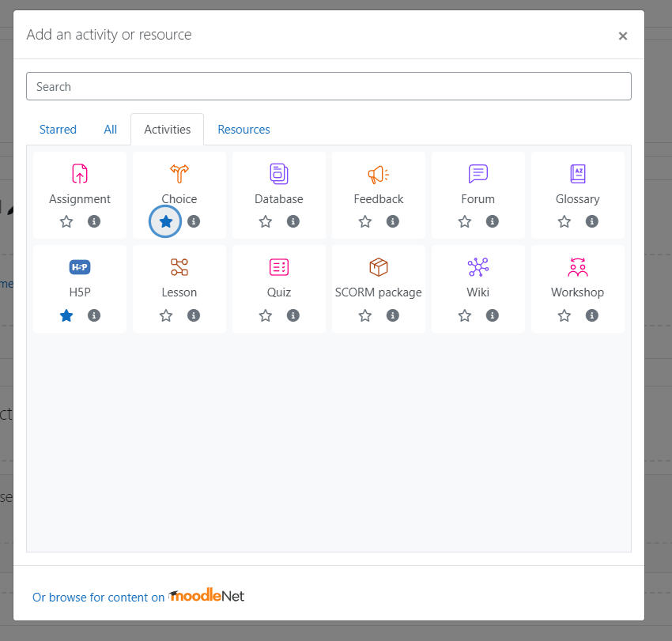Star the Assignment activity
The image size is (672, 641).
[x=66, y=221]
